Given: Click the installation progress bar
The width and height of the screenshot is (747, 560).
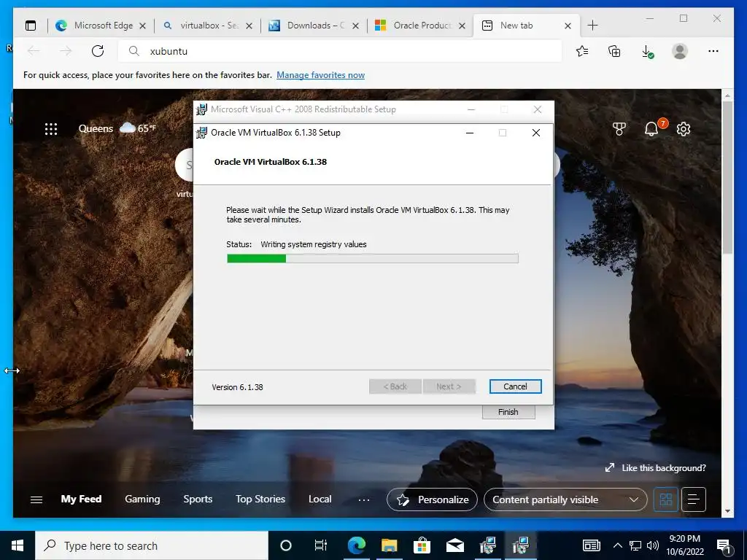Looking at the screenshot, I should (373, 259).
